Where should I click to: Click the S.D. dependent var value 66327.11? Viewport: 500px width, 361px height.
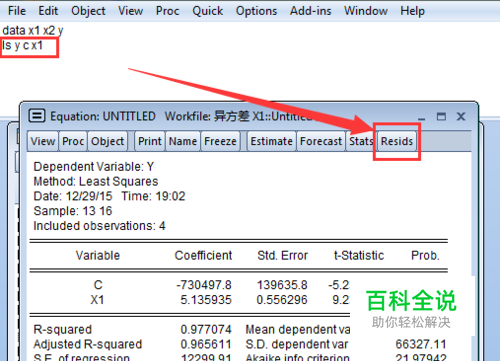[421, 344]
